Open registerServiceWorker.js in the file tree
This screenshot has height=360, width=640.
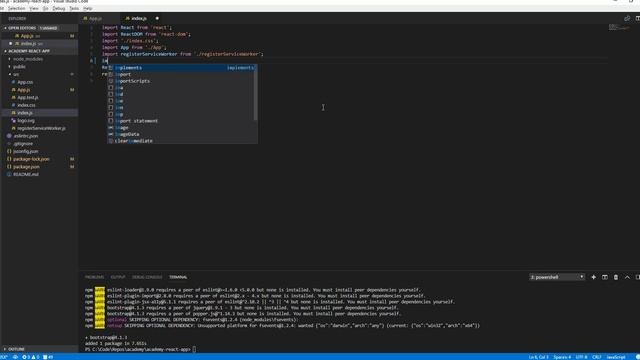(41, 128)
